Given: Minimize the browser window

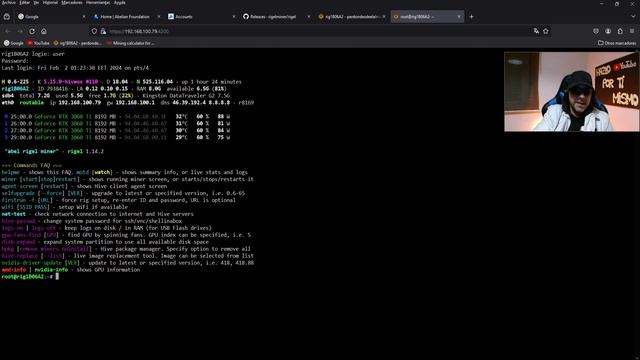Looking at the screenshot, I should 602,3.
